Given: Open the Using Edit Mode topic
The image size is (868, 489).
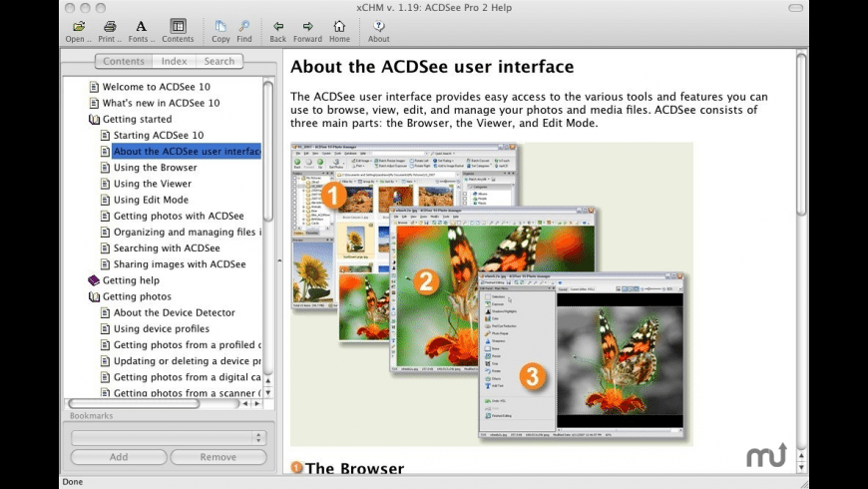Looking at the screenshot, I should coord(151,200).
